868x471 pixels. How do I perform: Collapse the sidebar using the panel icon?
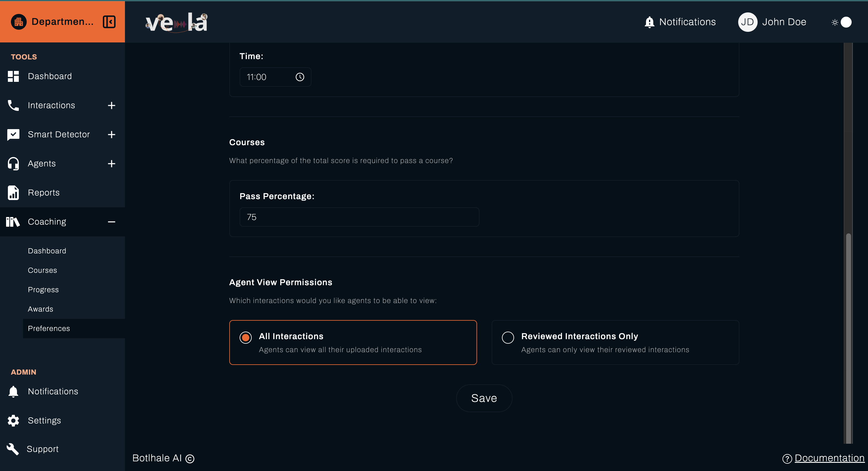tap(109, 22)
